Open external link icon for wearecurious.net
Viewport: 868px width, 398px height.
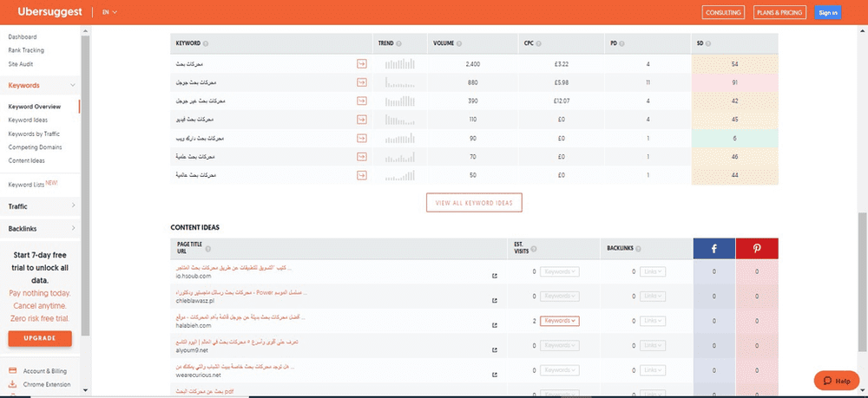(495, 375)
